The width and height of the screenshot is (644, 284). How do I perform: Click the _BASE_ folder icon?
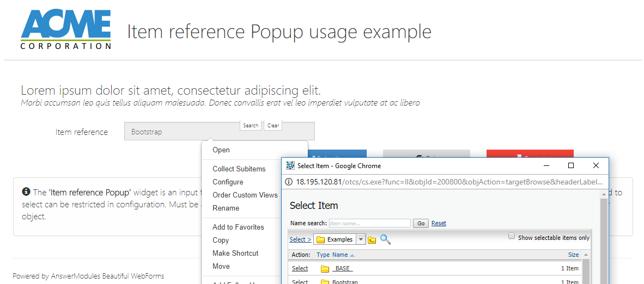[x=325, y=269]
